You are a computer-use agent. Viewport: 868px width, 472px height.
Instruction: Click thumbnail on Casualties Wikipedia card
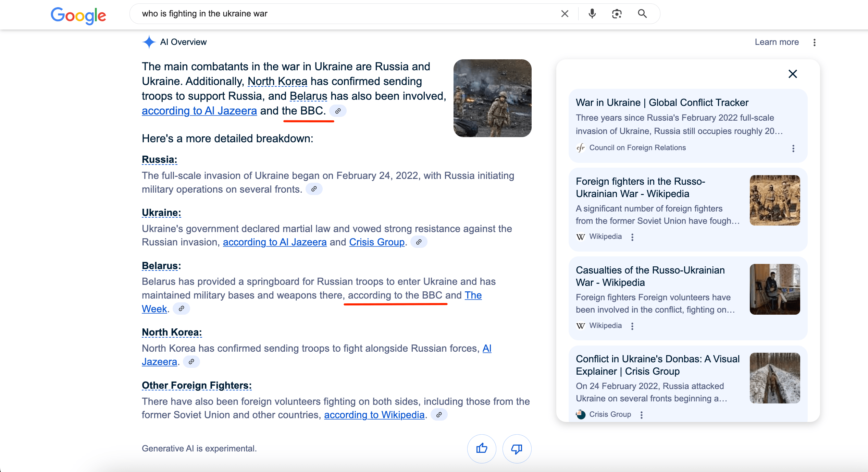(x=775, y=289)
